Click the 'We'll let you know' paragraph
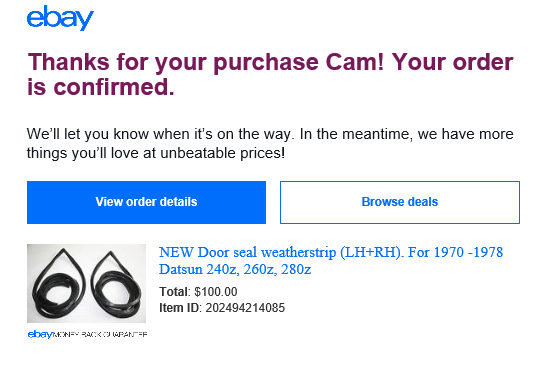Viewport: 558px width, 366px height. pyautogui.click(x=270, y=143)
